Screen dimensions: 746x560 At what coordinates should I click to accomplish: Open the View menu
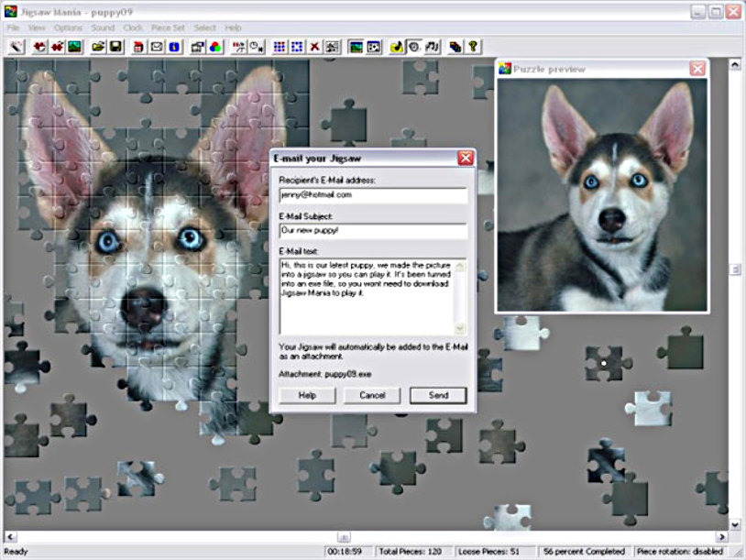pos(37,27)
